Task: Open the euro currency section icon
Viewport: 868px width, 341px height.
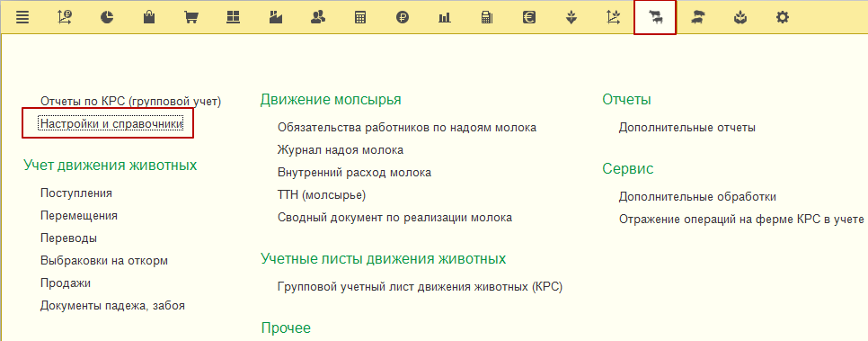Action: 529,18
